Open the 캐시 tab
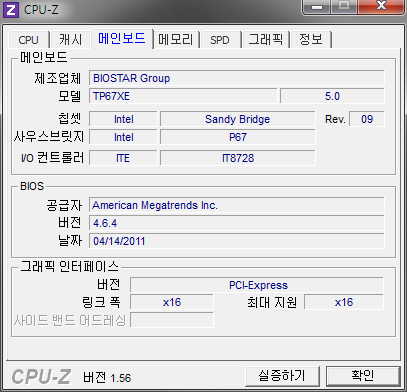 point(70,40)
